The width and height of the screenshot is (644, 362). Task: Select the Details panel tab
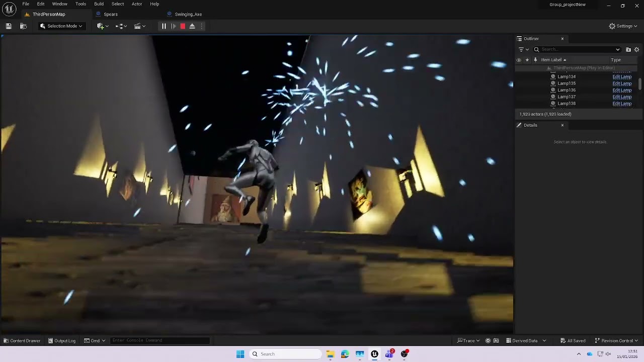(x=530, y=125)
